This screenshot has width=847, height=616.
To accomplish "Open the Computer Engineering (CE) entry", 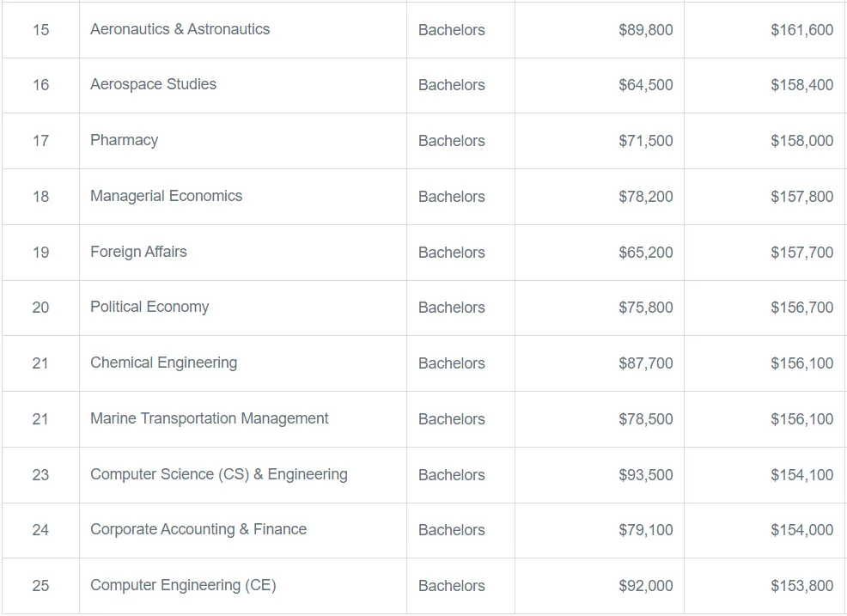I will pos(183,585).
